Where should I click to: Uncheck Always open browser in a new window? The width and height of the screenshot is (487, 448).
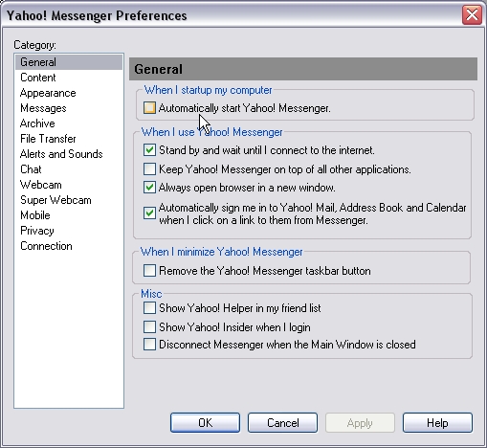pyautogui.click(x=149, y=188)
